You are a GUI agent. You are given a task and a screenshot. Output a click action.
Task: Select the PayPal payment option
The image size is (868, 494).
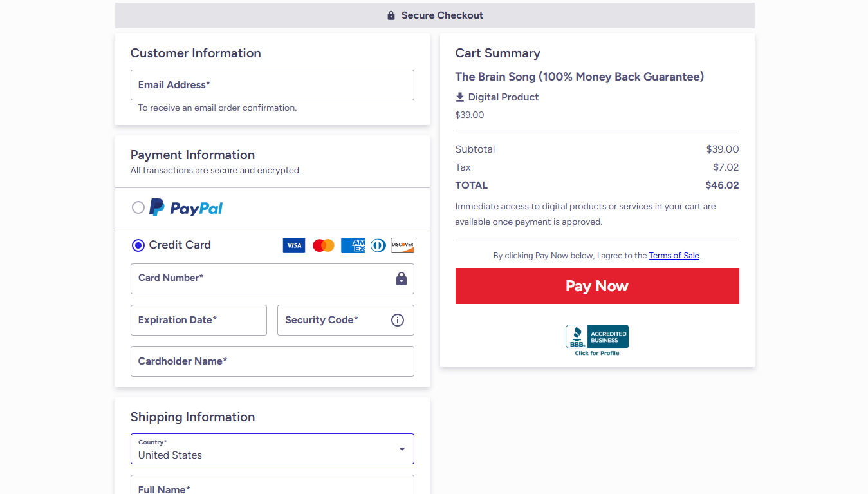point(138,207)
